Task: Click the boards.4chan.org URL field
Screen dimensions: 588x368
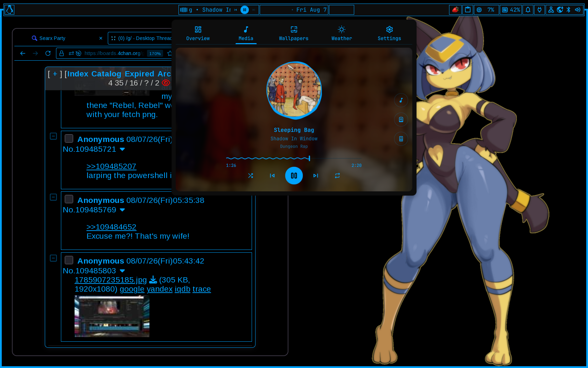Action: 114,53
